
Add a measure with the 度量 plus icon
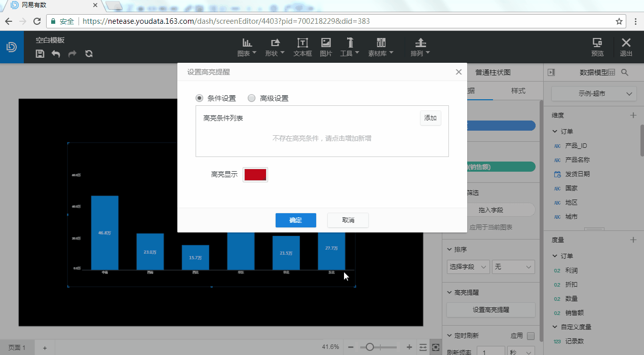click(633, 240)
